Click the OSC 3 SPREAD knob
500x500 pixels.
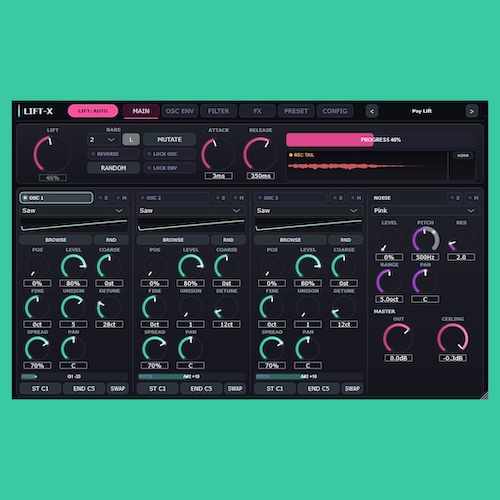[272, 349]
